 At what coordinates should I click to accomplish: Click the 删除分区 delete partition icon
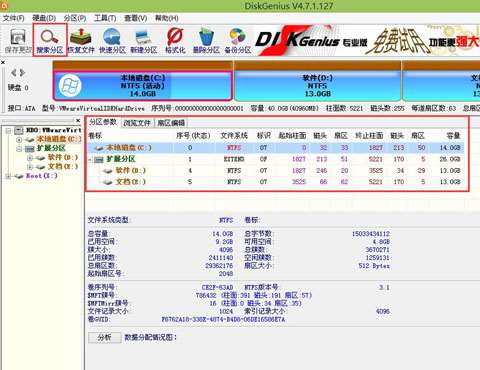click(206, 41)
